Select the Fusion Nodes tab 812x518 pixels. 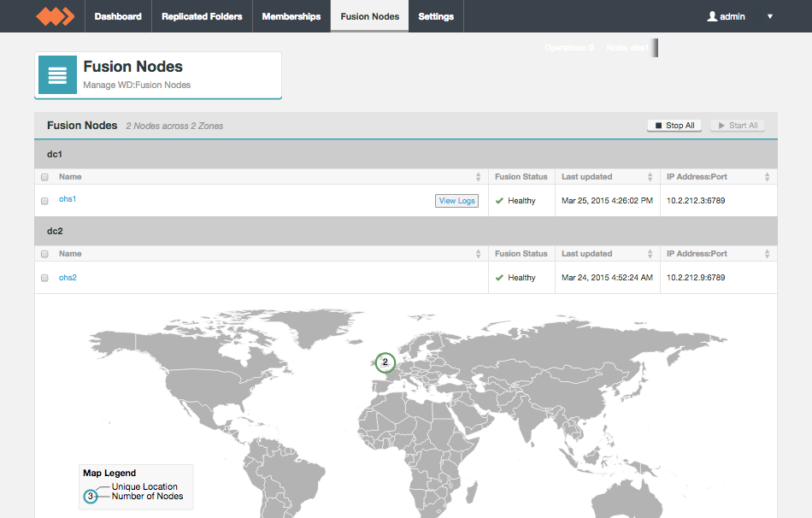click(370, 16)
